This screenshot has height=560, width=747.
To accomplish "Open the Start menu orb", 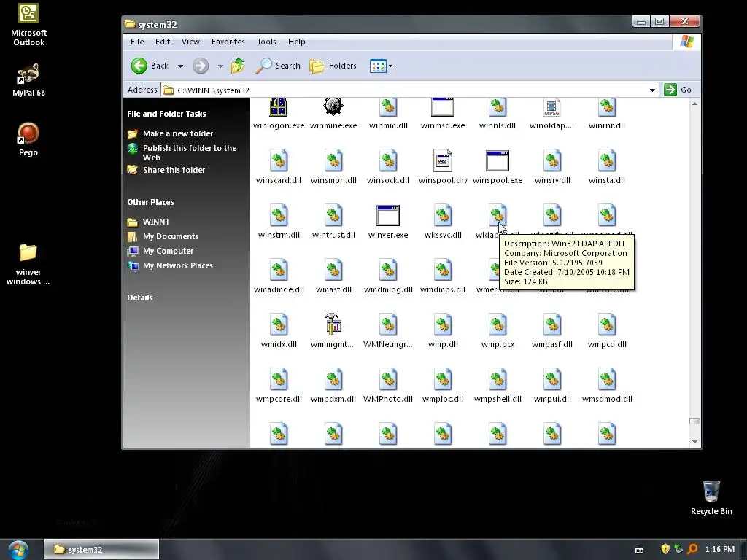I will [18, 550].
